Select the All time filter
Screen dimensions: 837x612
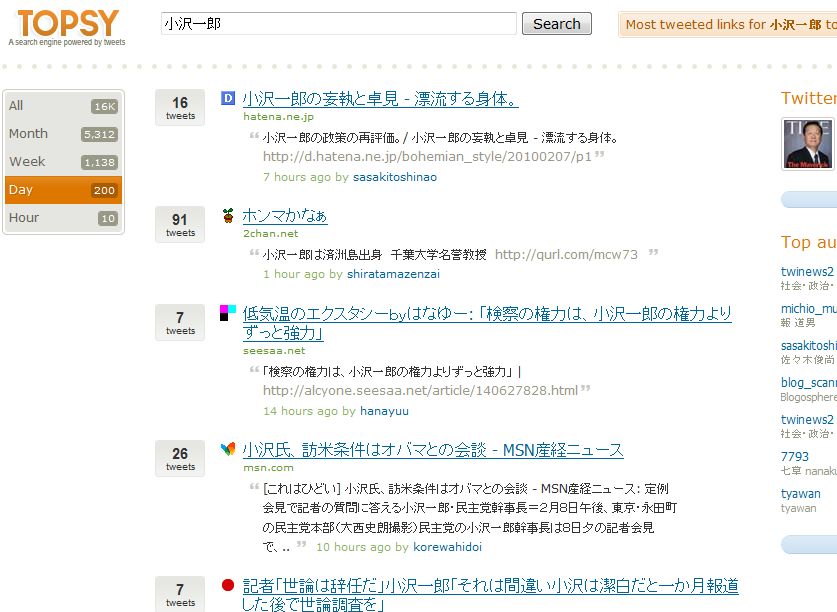pyautogui.click(x=64, y=106)
